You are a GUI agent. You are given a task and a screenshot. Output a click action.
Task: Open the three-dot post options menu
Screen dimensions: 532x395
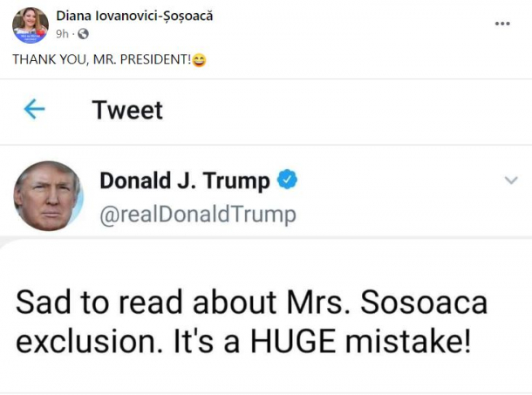click(x=502, y=24)
